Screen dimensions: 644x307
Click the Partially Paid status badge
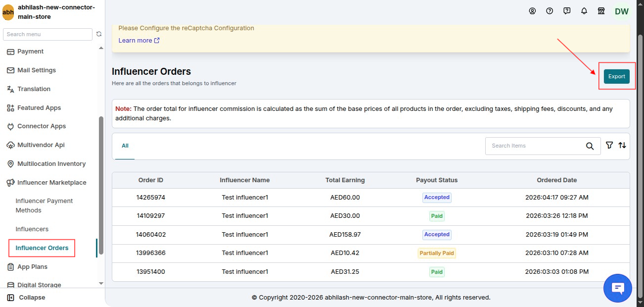coord(437,253)
